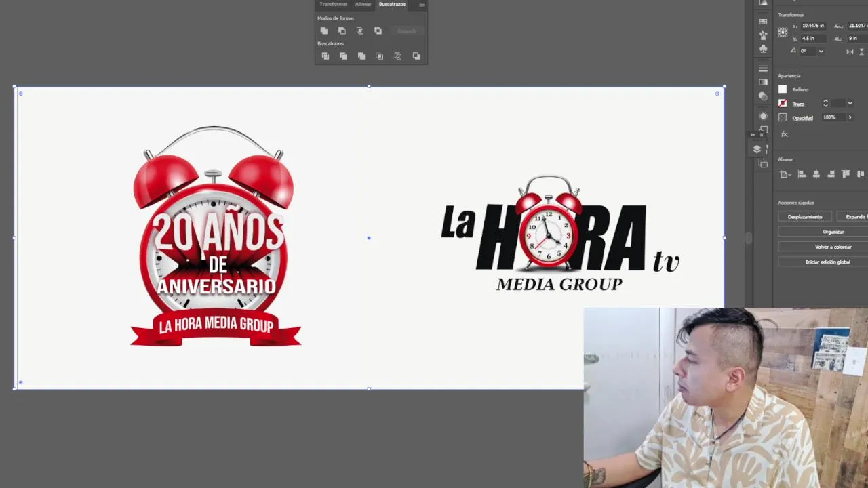Adjust the stroke weight stepper arrows
Viewport: 868px width, 488px height.
pos(825,103)
